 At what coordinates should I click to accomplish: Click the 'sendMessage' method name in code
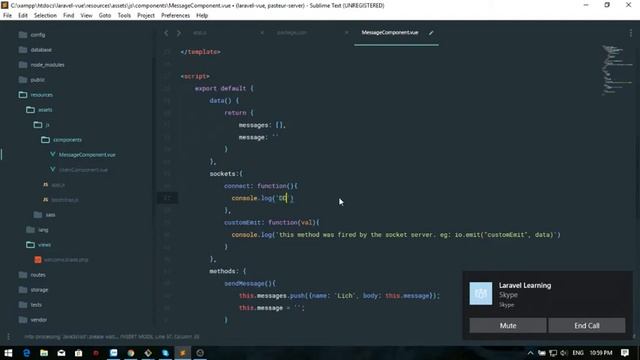click(x=244, y=284)
